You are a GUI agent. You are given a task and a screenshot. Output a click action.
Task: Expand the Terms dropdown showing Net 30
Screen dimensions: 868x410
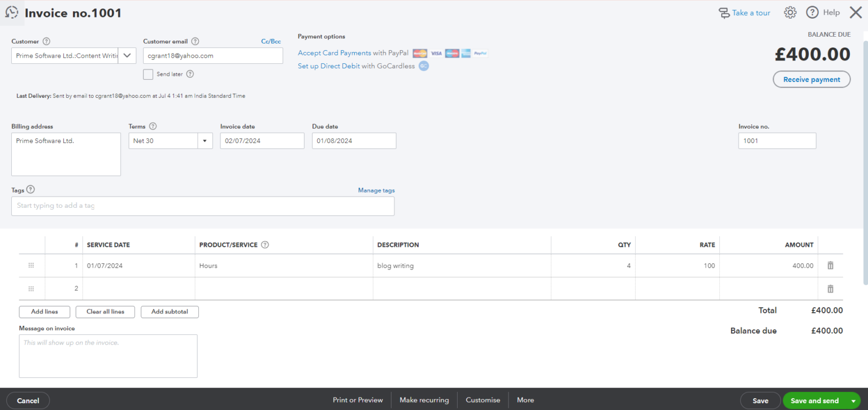[205, 141]
